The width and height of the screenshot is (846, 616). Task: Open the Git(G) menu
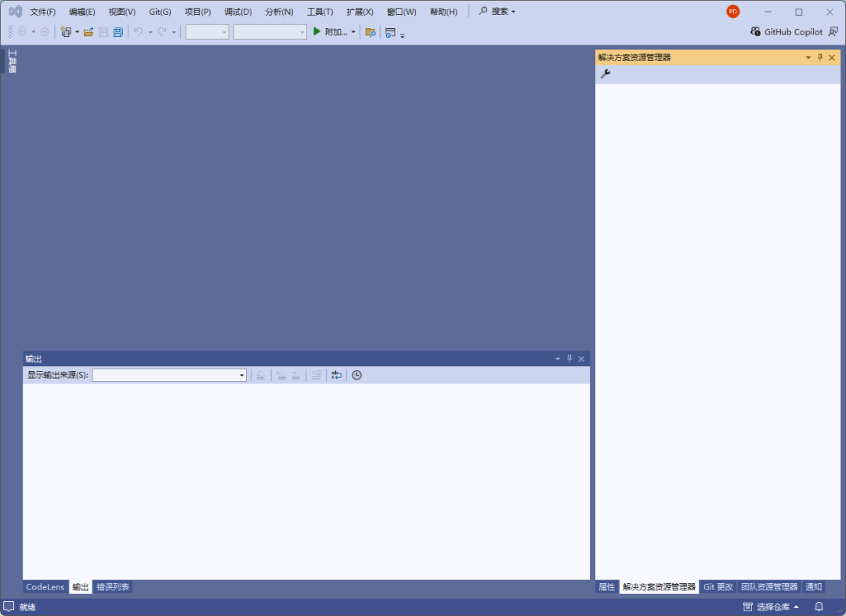pyautogui.click(x=161, y=12)
